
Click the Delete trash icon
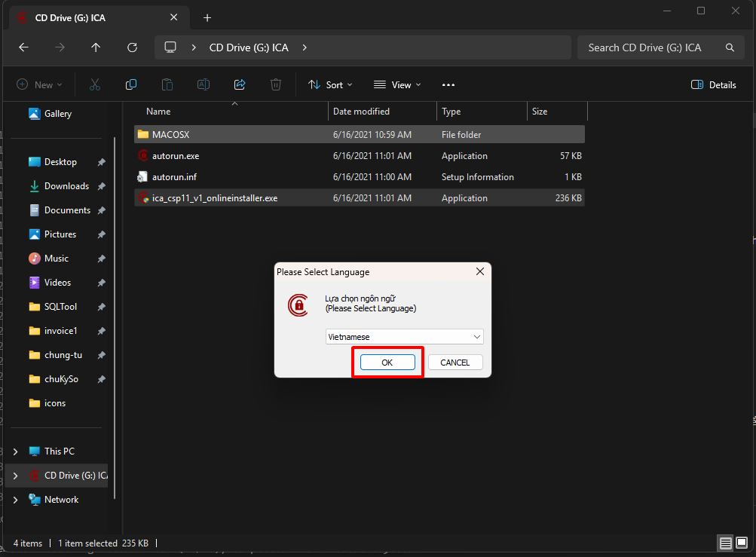click(276, 85)
